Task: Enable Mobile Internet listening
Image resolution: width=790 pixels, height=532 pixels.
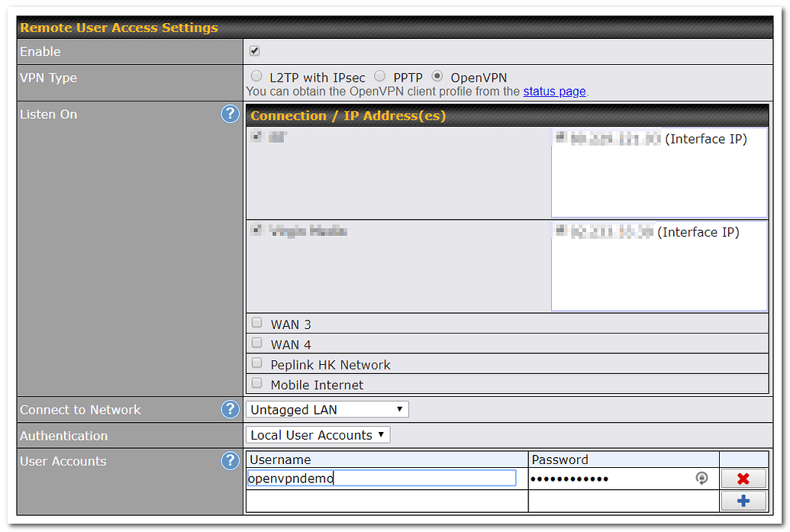Action: click(256, 382)
